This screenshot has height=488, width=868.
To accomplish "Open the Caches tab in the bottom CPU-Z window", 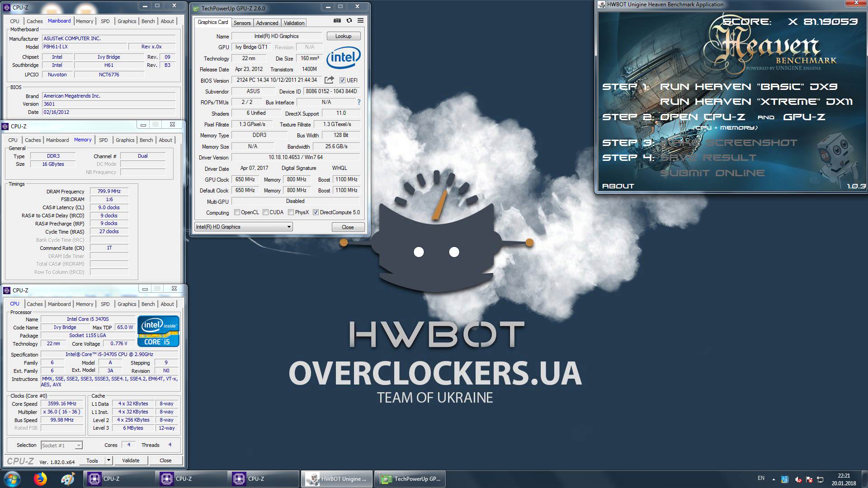I will click(x=34, y=304).
